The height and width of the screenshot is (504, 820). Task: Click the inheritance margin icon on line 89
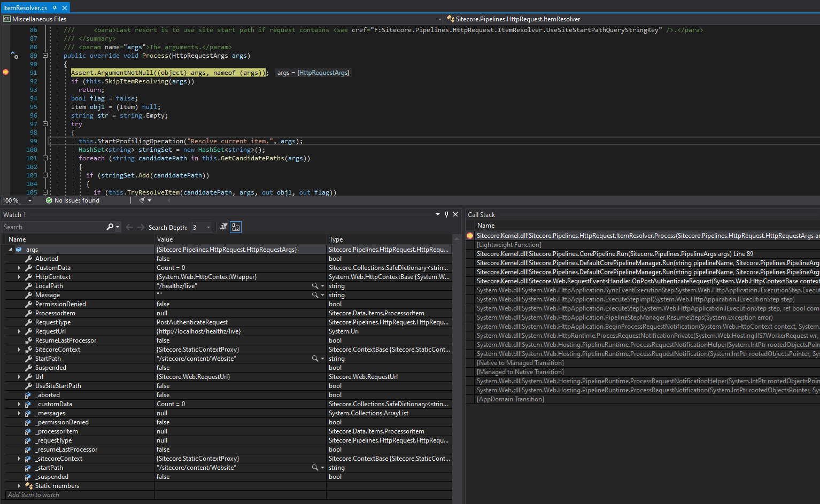click(14, 55)
